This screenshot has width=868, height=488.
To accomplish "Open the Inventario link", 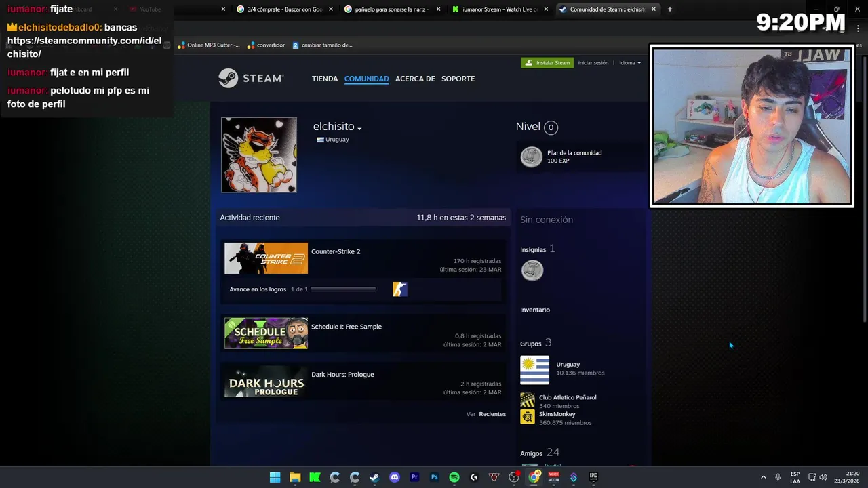I will [x=535, y=310].
